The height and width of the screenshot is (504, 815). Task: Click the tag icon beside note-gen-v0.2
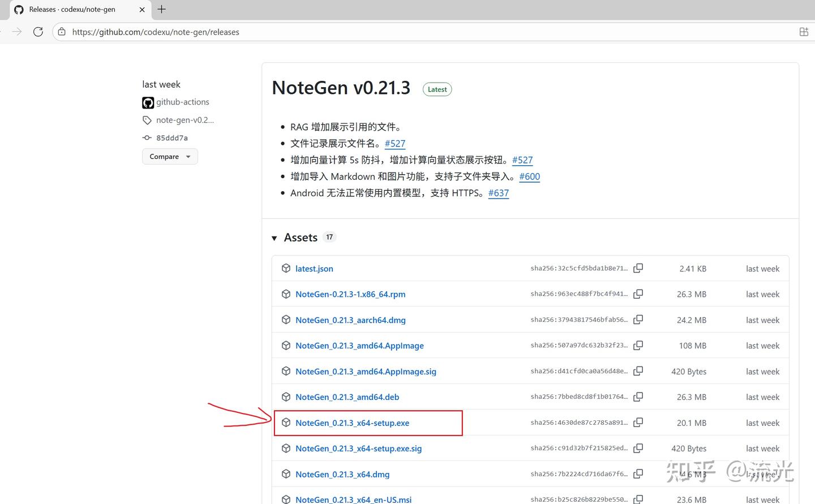pos(147,120)
